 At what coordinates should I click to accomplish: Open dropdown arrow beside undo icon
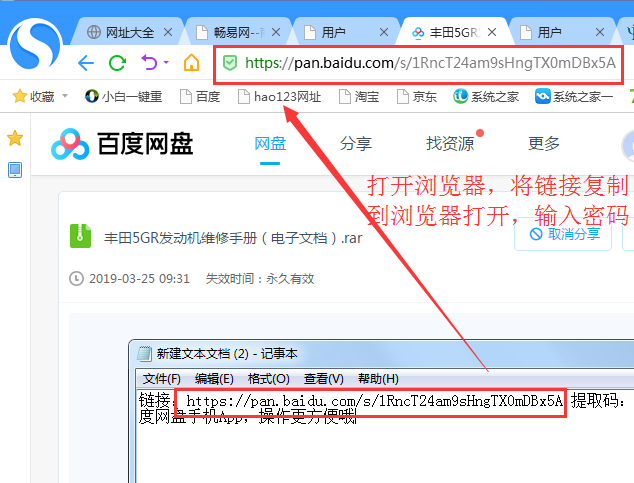(166, 63)
